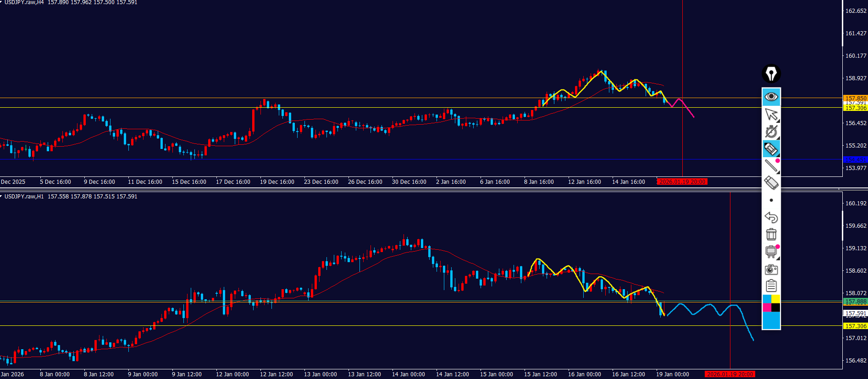Select the highlighter marker tool
Screen dimensions: 868x379
point(771,149)
